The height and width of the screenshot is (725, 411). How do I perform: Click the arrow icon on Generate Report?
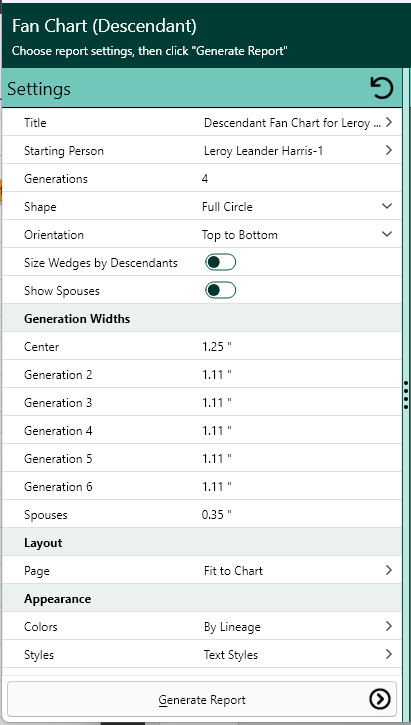[380, 700]
